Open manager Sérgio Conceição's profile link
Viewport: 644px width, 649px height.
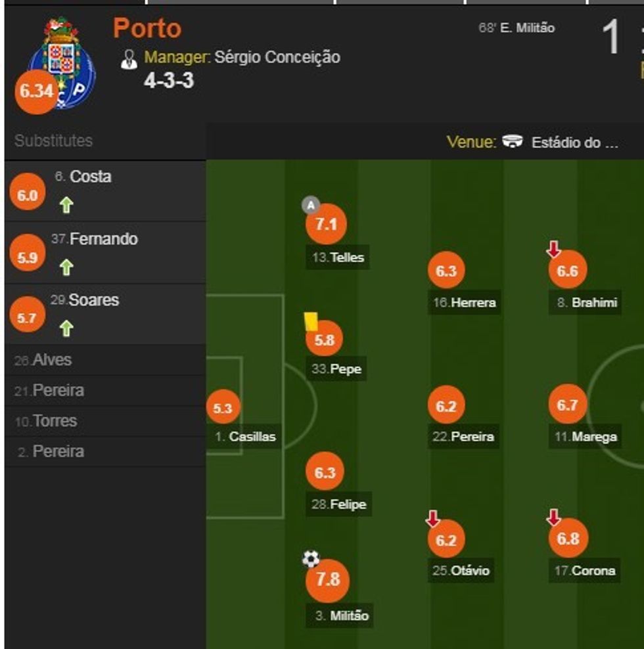coord(277,58)
